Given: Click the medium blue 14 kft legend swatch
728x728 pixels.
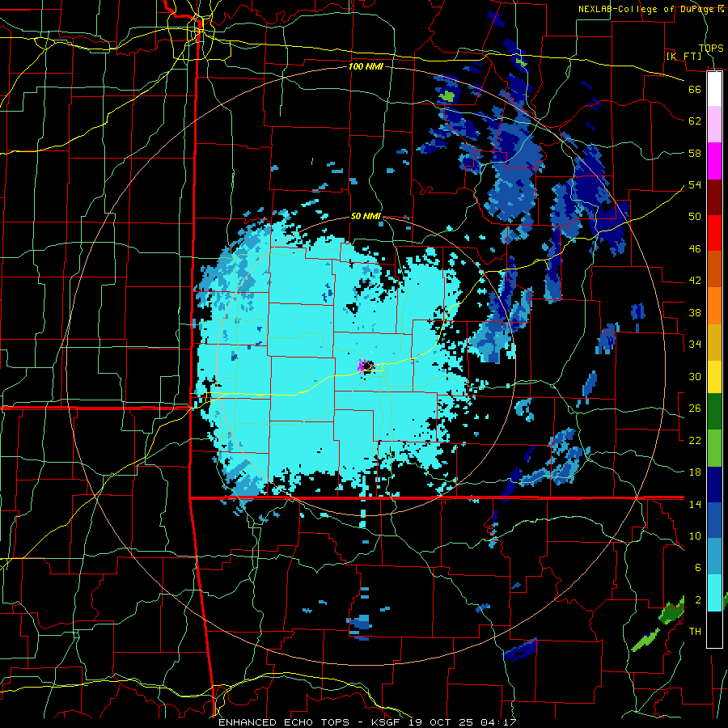Looking at the screenshot, I should pyautogui.click(x=714, y=520).
